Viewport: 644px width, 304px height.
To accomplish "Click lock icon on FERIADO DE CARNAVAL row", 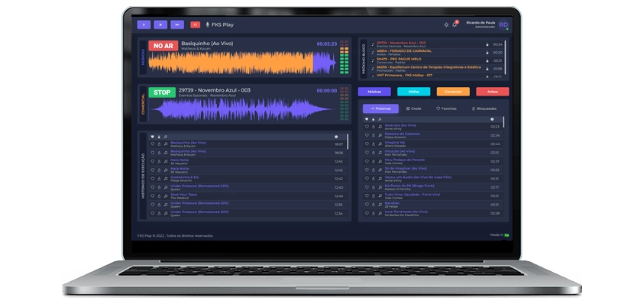I will (487, 53).
